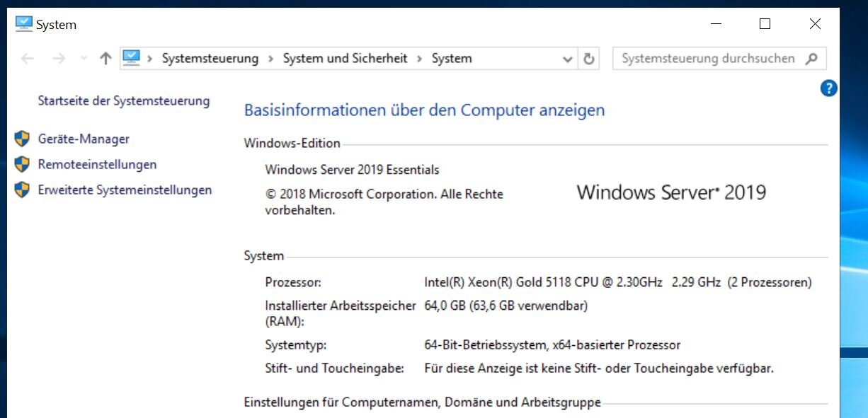Click shield icon next to Remoteeinstellungen
Viewport: 868px width, 418px height.
23,164
